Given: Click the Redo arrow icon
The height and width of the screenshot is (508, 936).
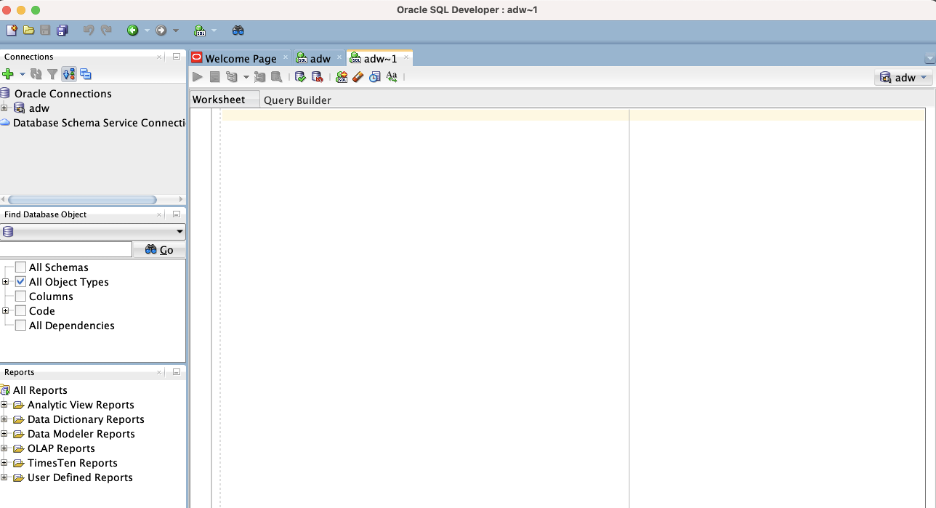Looking at the screenshot, I should [x=106, y=30].
